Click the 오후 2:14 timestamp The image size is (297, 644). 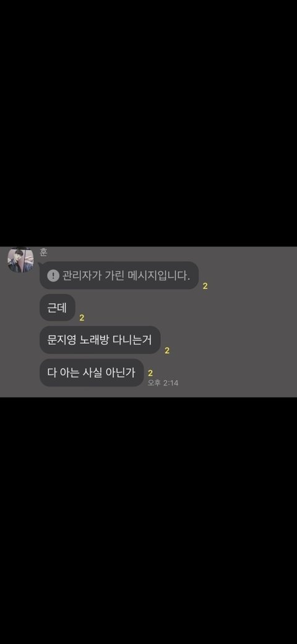pos(163,383)
